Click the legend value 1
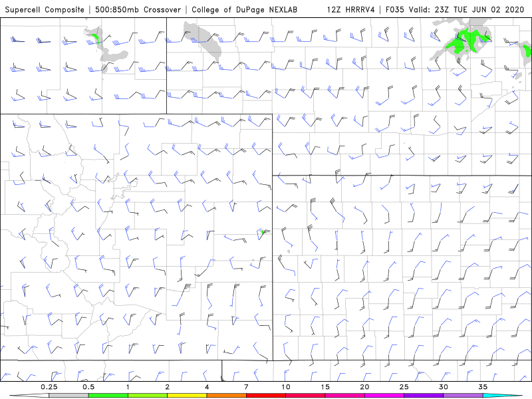532x399 pixels. pos(128,387)
